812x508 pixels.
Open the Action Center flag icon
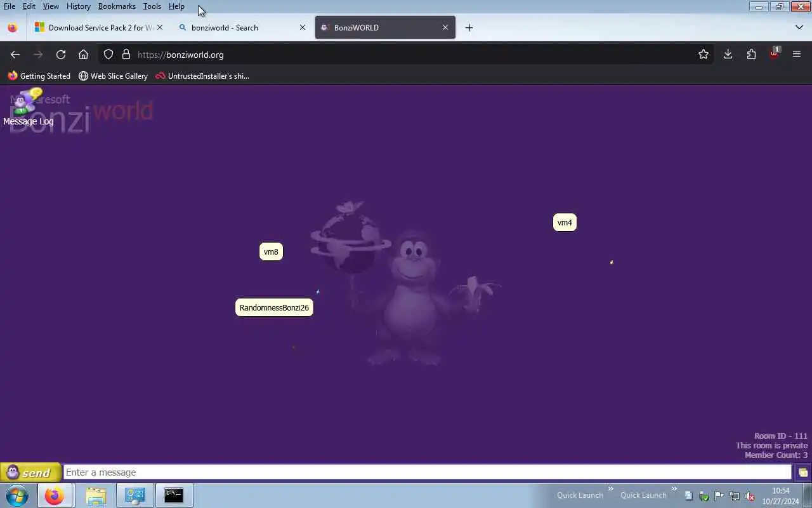[x=719, y=496]
